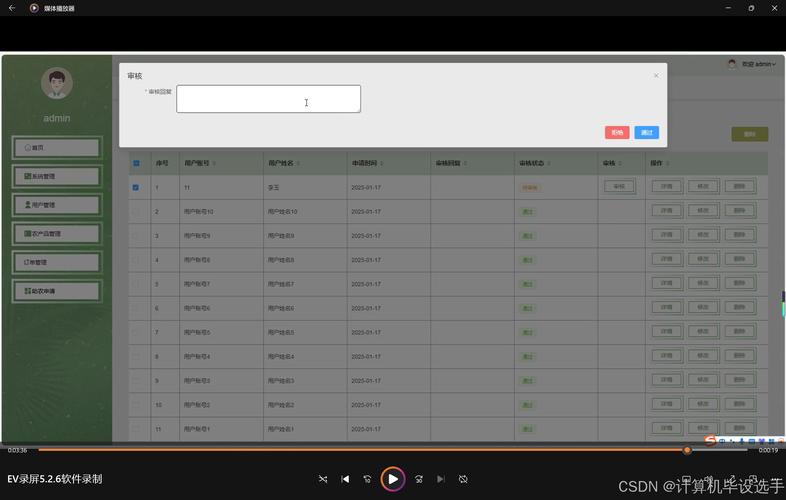
Task: Open 系统管理 in the sidebar menu
Action: pyautogui.click(x=57, y=176)
